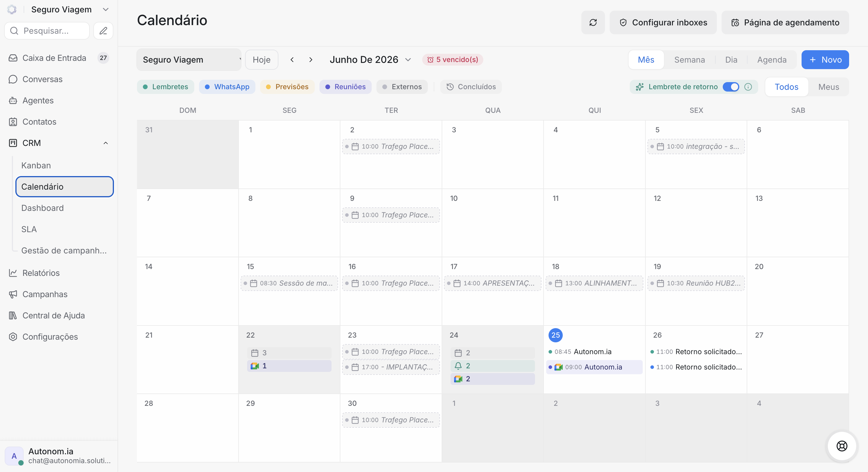
Task: Click the Google Meet group on June 22
Action: (x=289, y=366)
